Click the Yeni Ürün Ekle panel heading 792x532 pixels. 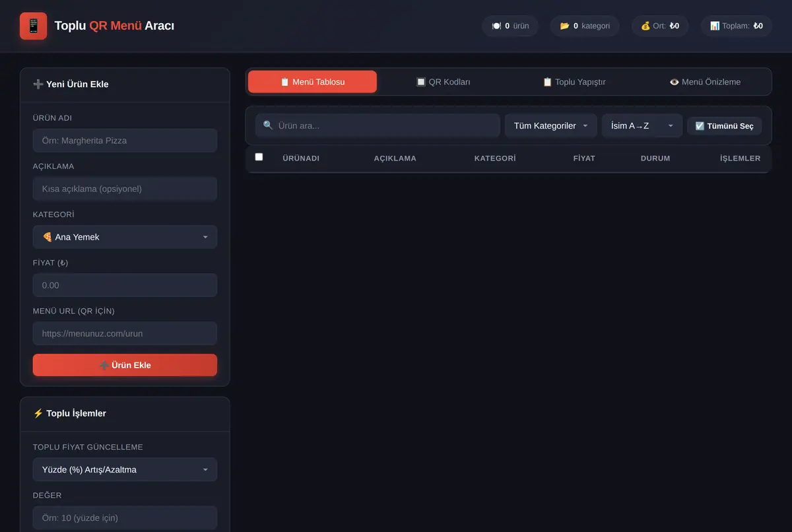point(71,84)
